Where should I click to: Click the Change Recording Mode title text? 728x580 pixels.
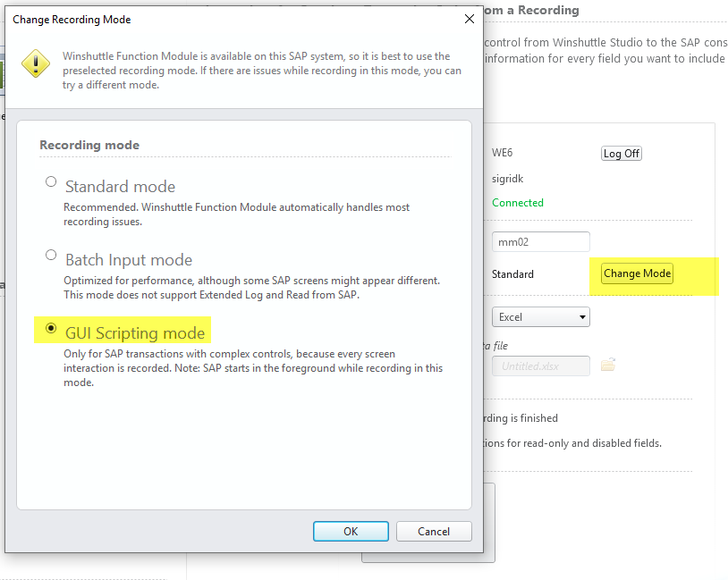[72, 20]
